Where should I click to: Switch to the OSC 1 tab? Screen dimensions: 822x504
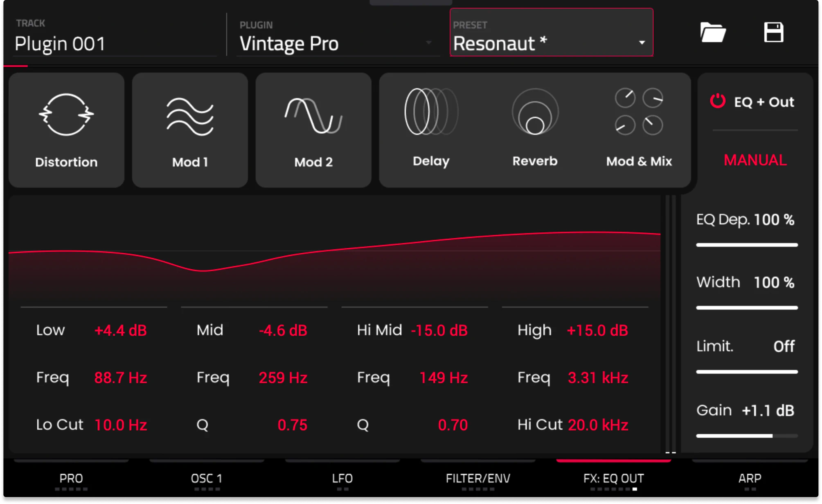click(206, 478)
